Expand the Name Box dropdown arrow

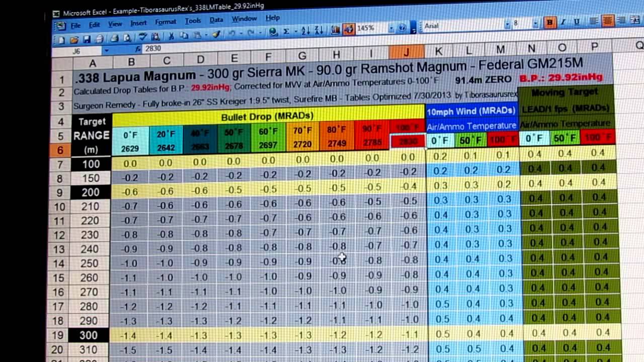[x=107, y=50]
